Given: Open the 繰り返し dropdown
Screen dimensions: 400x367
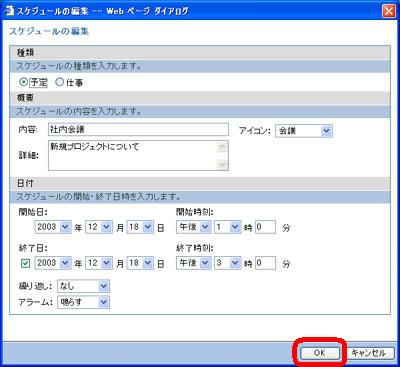Looking at the screenshot, I should pyautogui.click(x=83, y=286).
